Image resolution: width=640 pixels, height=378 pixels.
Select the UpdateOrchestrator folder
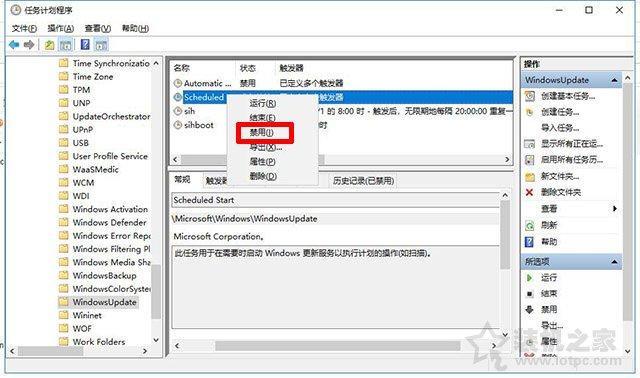[x=104, y=116]
